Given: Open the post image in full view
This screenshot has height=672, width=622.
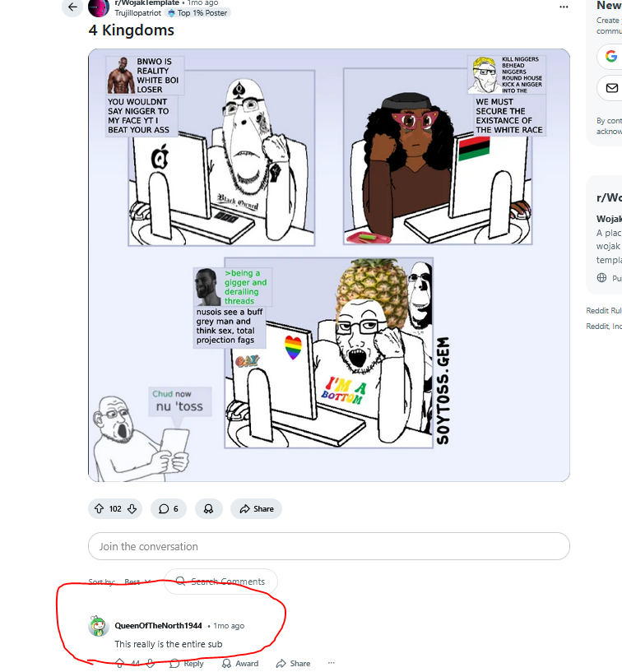Looking at the screenshot, I should tap(329, 266).
